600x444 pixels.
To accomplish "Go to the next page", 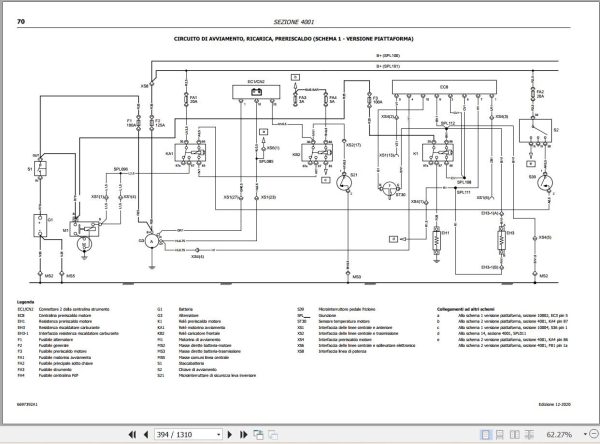I will pos(230,434).
